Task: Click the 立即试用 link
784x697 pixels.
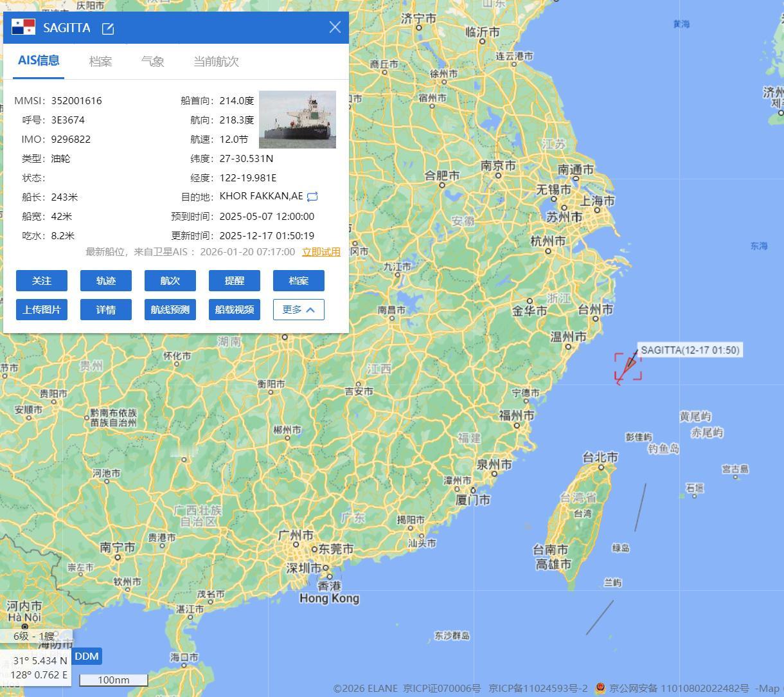Action: [x=321, y=252]
